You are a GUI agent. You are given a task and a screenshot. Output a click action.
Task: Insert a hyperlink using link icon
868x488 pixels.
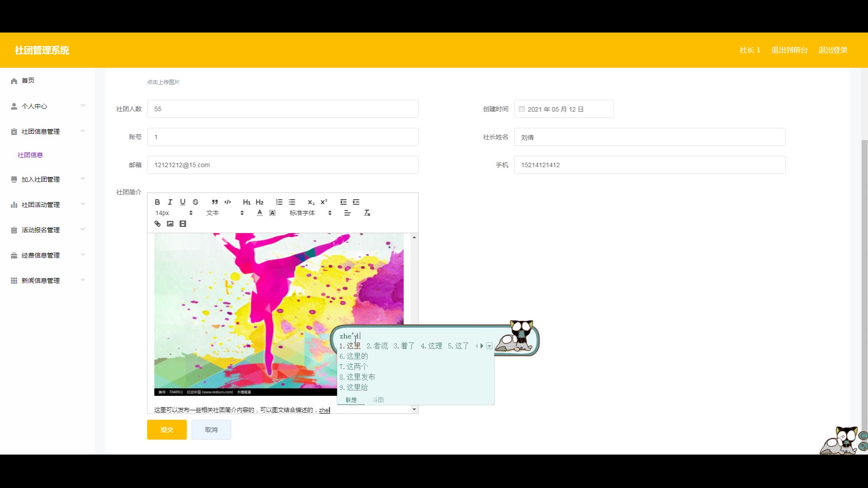(157, 224)
